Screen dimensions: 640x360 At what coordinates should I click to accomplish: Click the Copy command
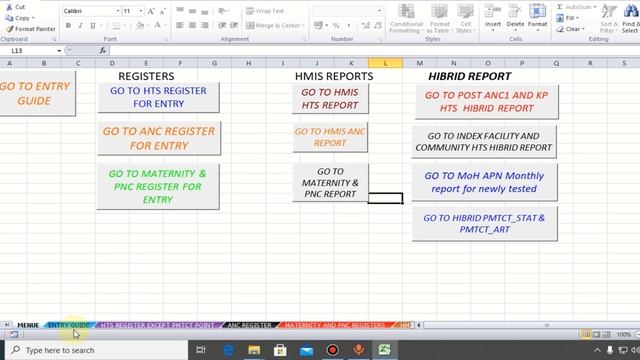[x=20, y=18]
